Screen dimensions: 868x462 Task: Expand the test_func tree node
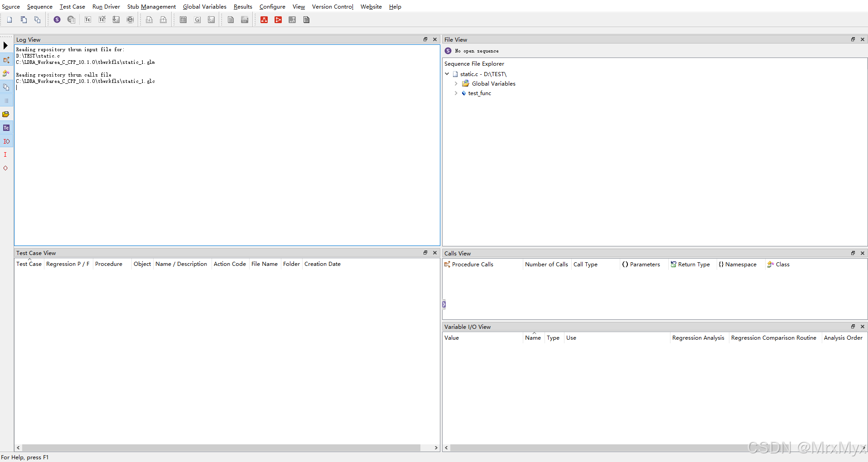point(456,93)
